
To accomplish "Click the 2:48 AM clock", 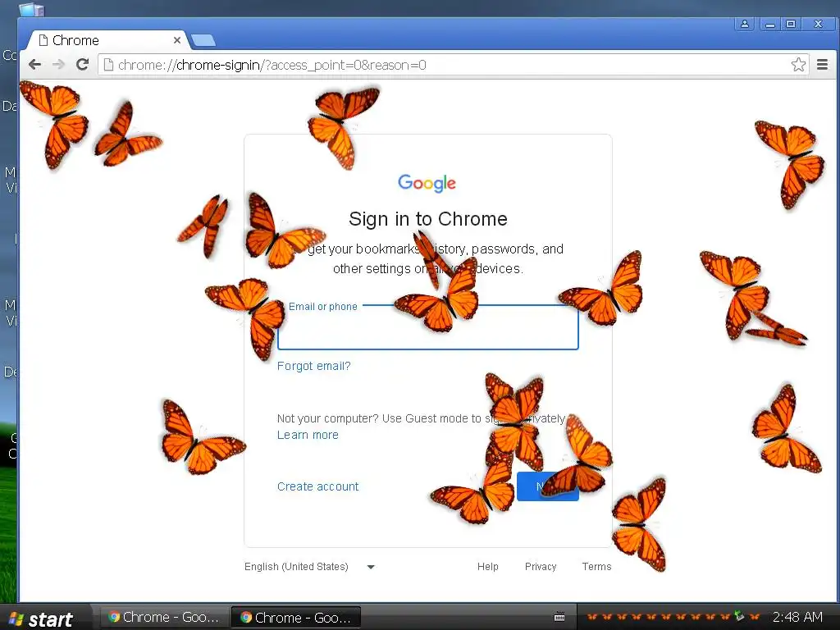I will (797, 617).
